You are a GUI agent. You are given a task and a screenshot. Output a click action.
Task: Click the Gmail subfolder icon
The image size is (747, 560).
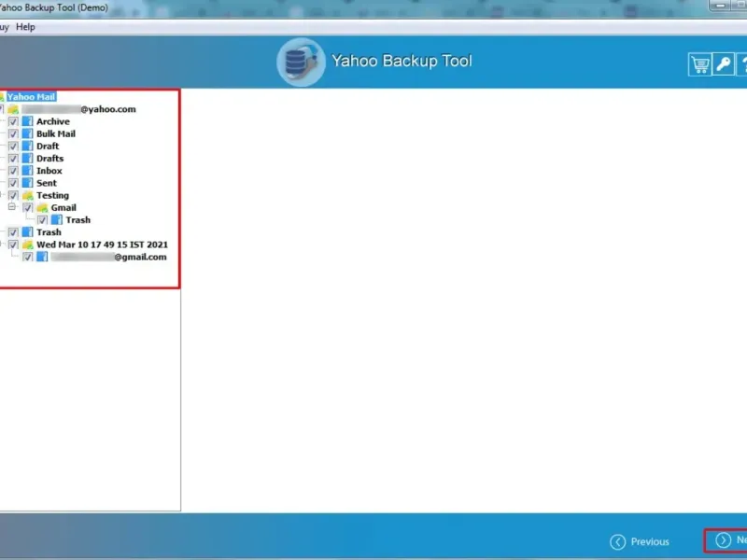click(42, 207)
